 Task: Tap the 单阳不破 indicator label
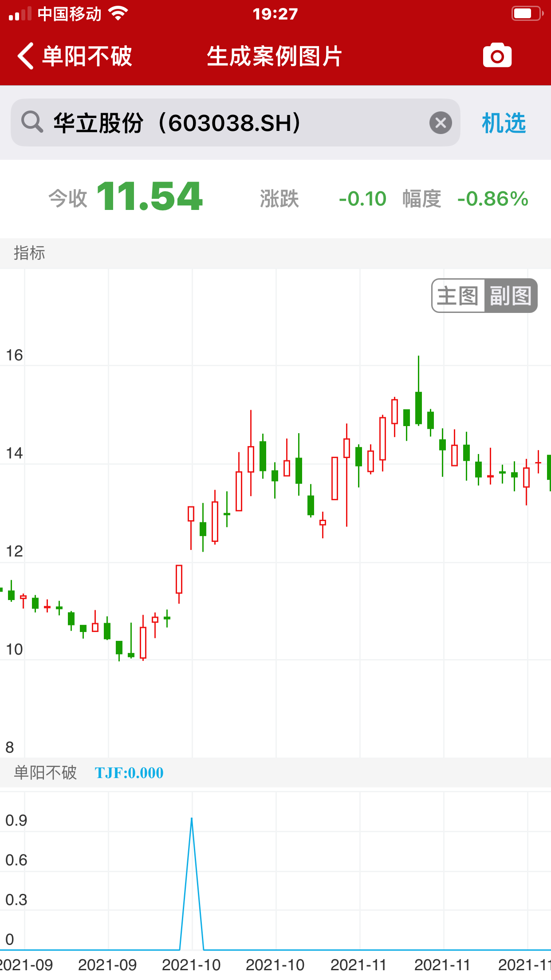tap(45, 773)
